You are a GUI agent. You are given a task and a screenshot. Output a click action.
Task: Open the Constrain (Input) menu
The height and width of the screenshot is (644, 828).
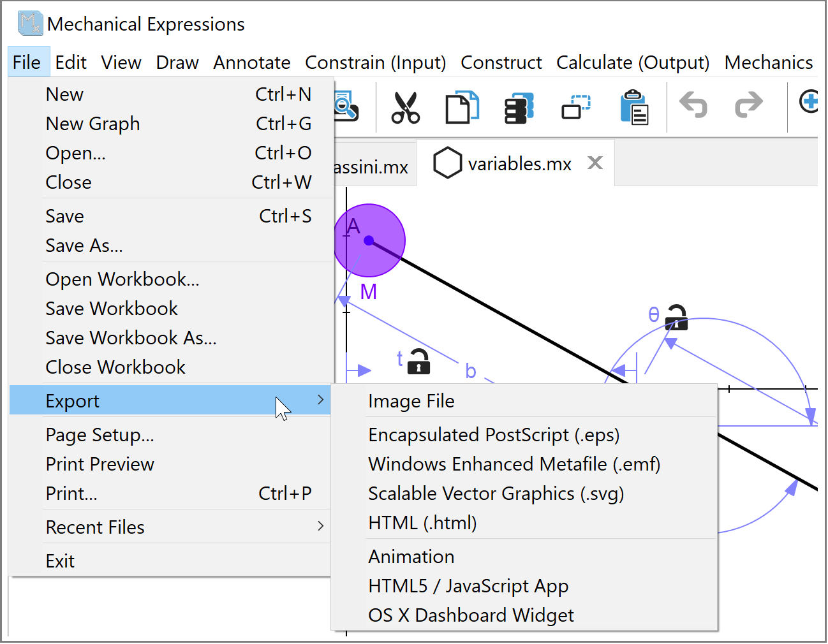tap(375, 62)
